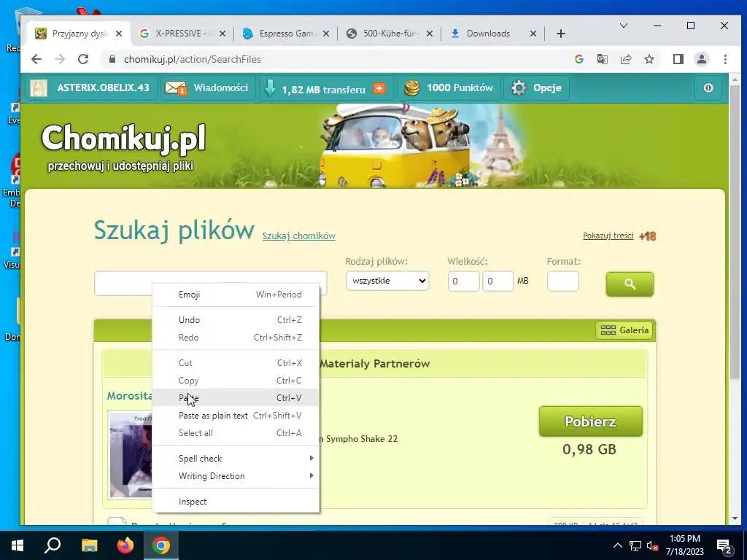Image resolution: width=747 pixels, height=560 pixels.
Task: Click the tab search chevron
Action: 623,26
